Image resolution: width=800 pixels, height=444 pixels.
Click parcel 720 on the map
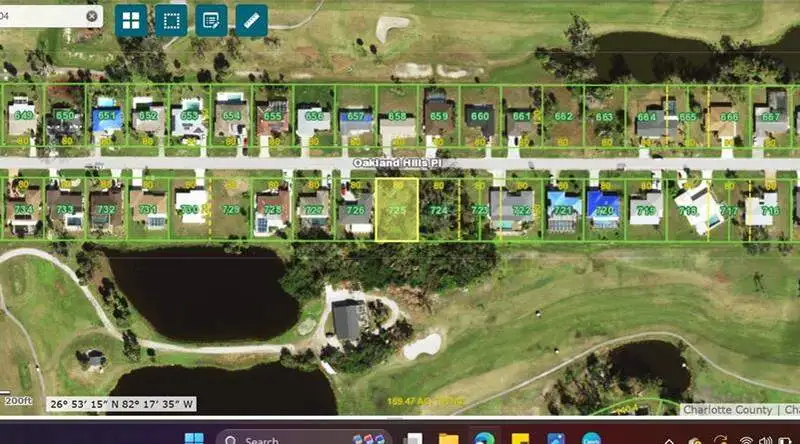click(x=604, y=211)
